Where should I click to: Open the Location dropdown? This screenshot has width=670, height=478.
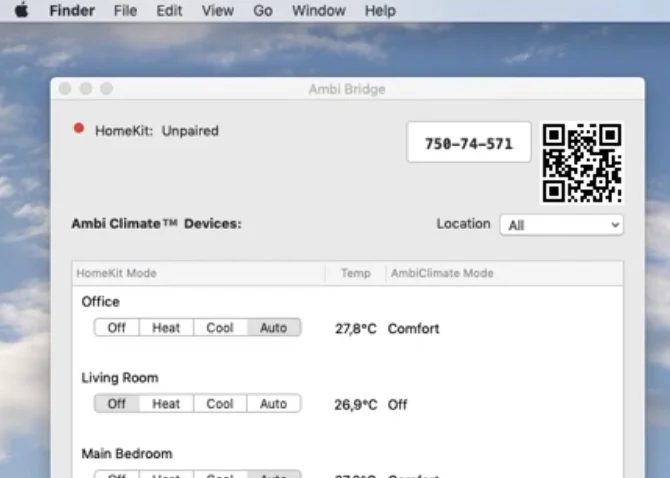coord(561,225)
